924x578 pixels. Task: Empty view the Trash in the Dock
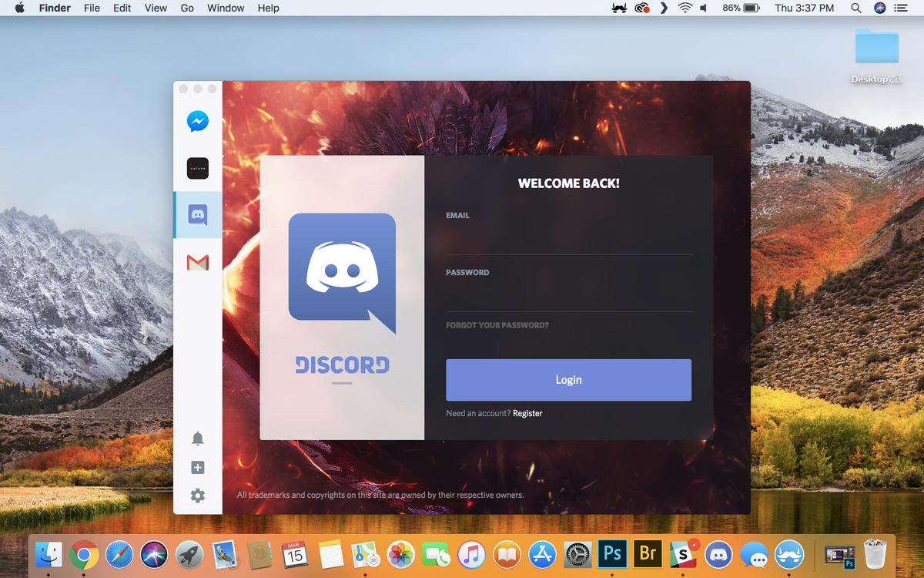pyautogui.click(x=875, y=553)
